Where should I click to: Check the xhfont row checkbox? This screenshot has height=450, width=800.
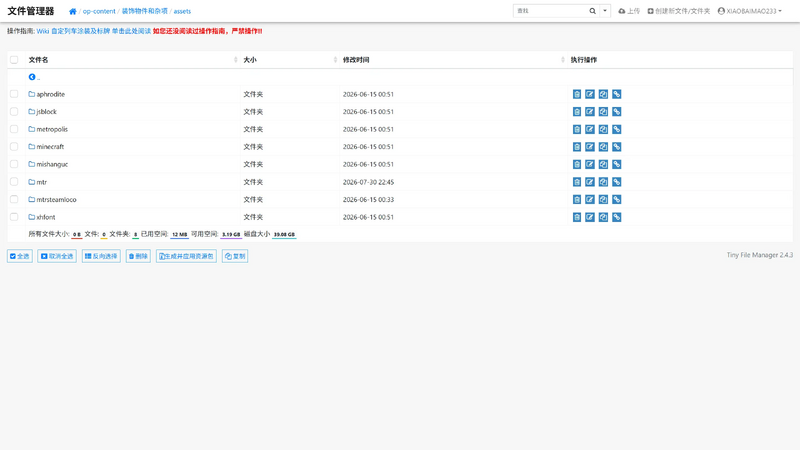pos(14,217)
